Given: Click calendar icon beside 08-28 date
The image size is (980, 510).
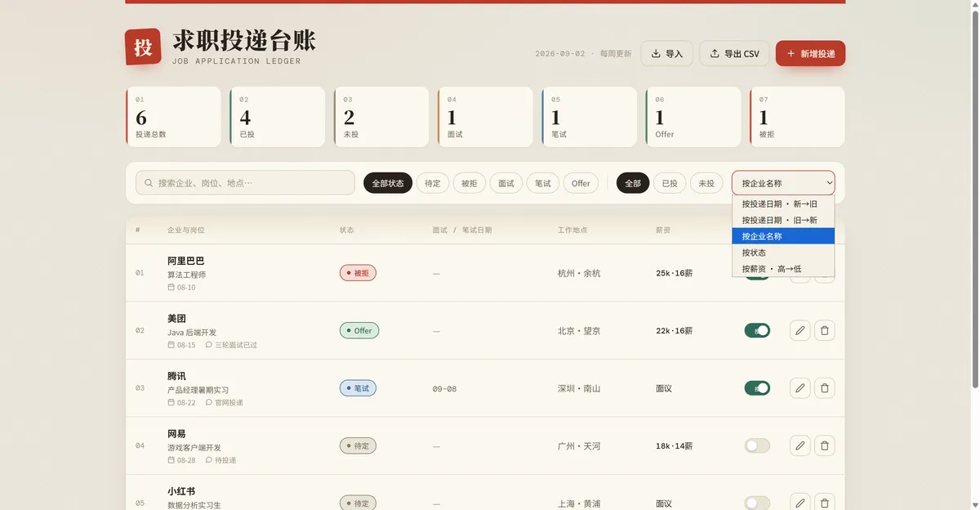Looking at the screenshot, I should tap(171, 460).
